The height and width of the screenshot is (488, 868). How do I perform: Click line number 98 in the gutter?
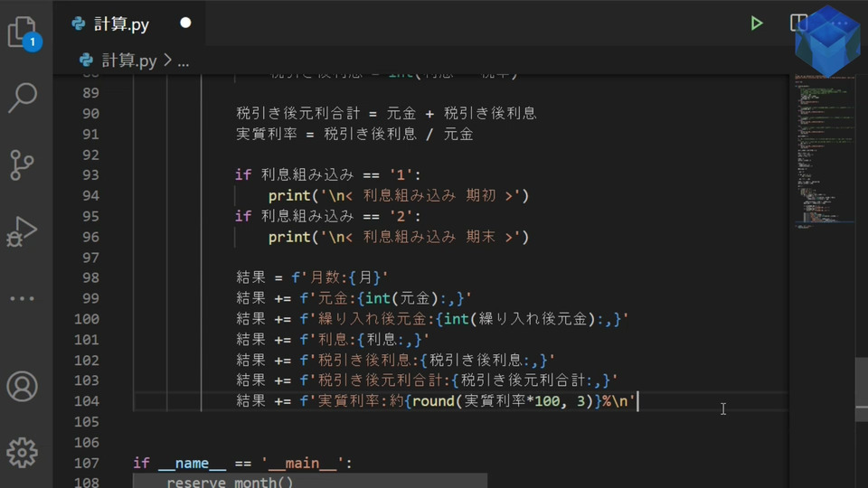[90, 277]
